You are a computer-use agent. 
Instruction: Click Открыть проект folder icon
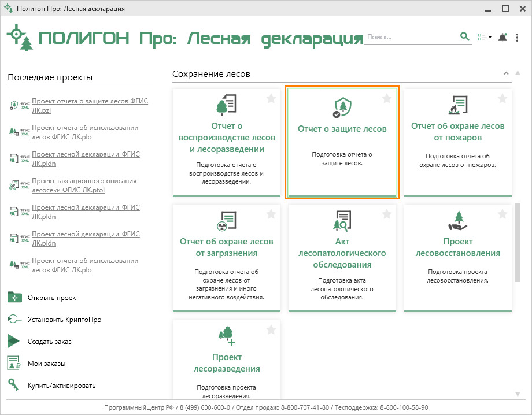point(14,297)
